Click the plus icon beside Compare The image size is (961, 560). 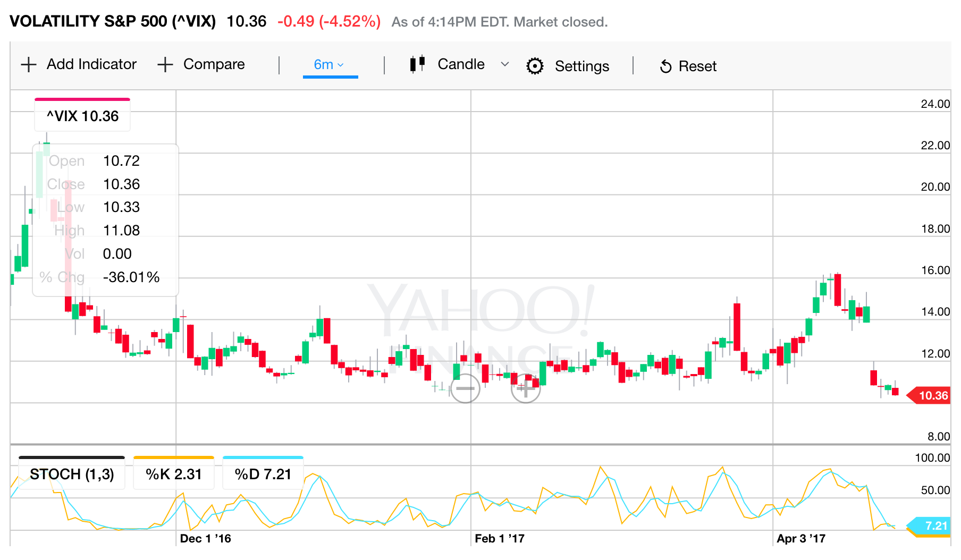pos(165,65)
